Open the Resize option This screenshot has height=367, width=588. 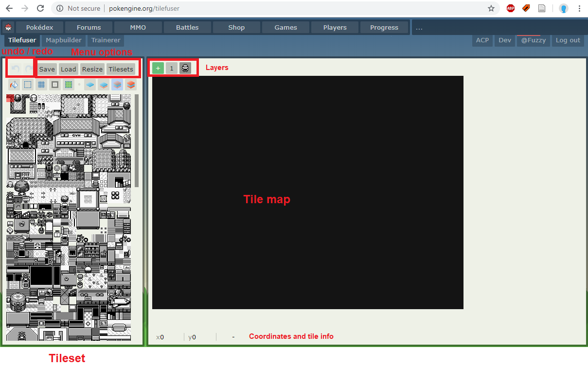coord(92,69)
